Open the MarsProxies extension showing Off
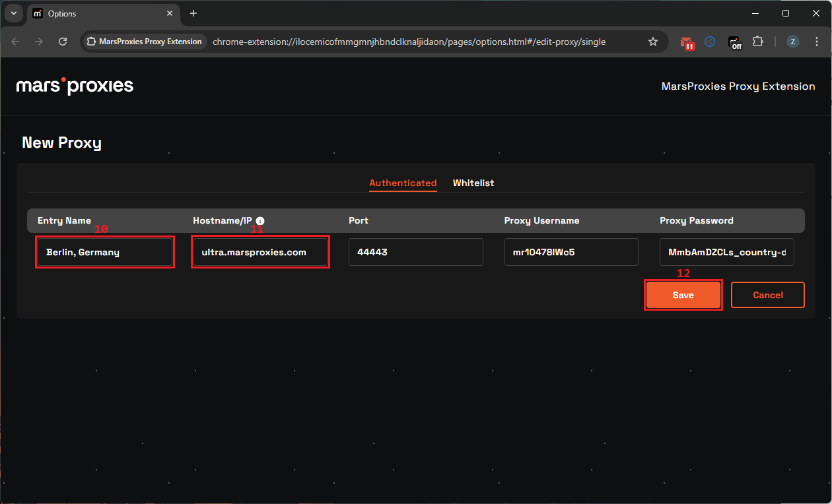The image size is (832, 504). click(734, 42)
